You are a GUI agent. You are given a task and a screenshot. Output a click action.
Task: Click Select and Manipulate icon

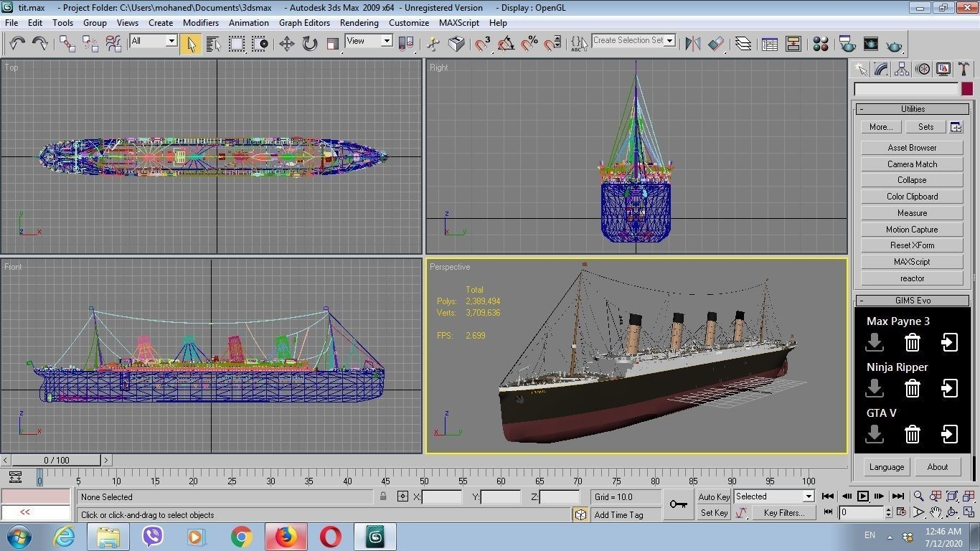pyautogui.click(x=433, y=44)
